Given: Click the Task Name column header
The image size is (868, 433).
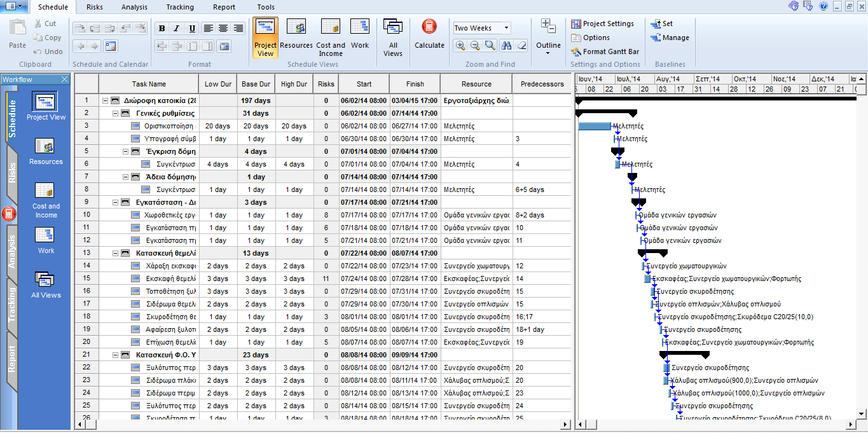Looking at the screenshot, I should [x=149, y=84].
